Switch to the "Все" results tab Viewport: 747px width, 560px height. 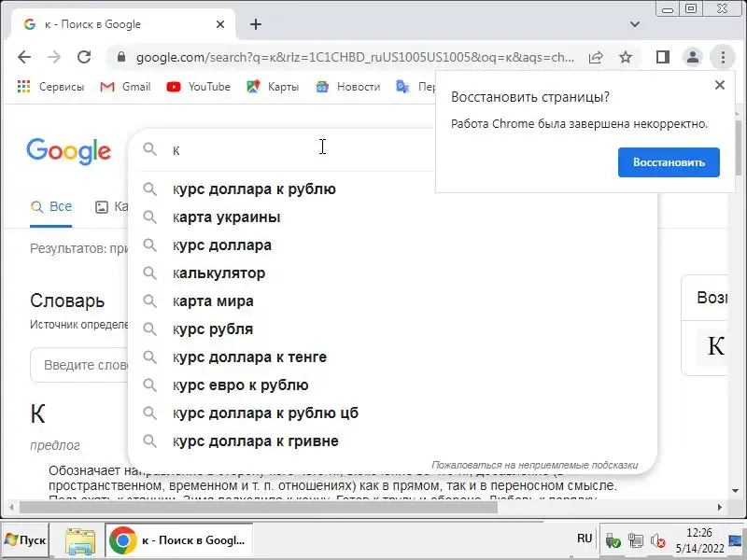point(51,207)
